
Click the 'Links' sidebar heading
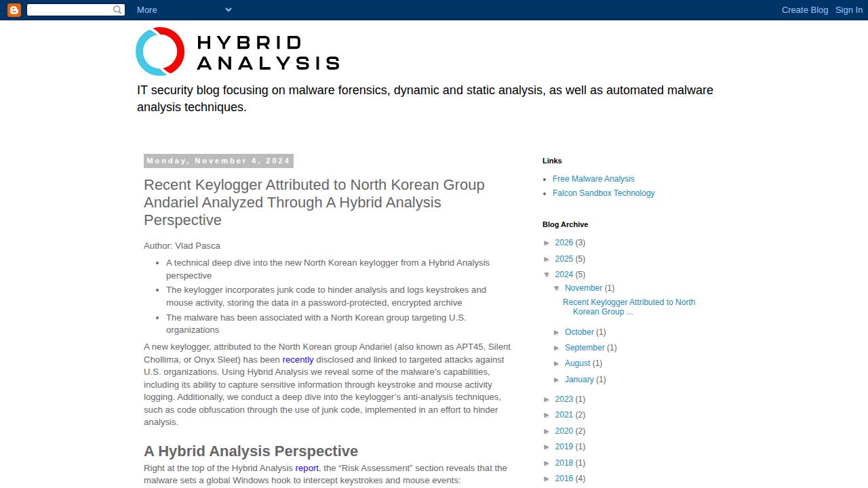[x=552, y=161]
